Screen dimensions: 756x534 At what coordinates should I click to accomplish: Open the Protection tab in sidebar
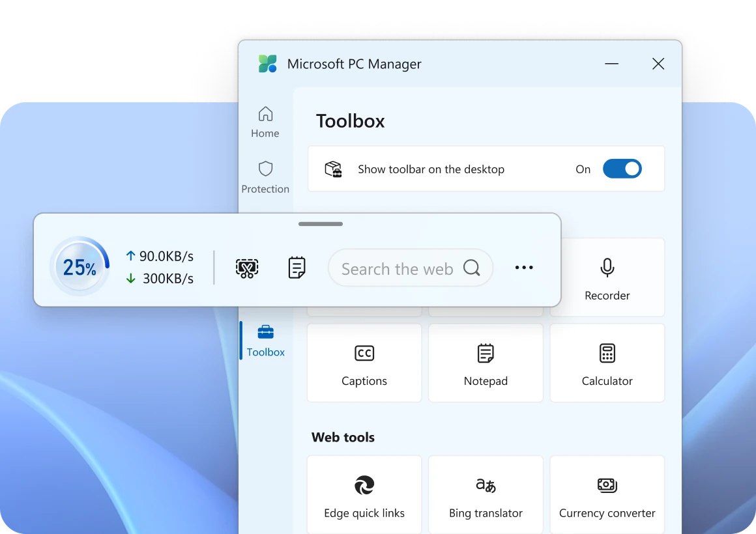pyautogui.click(x=265, y=177)
